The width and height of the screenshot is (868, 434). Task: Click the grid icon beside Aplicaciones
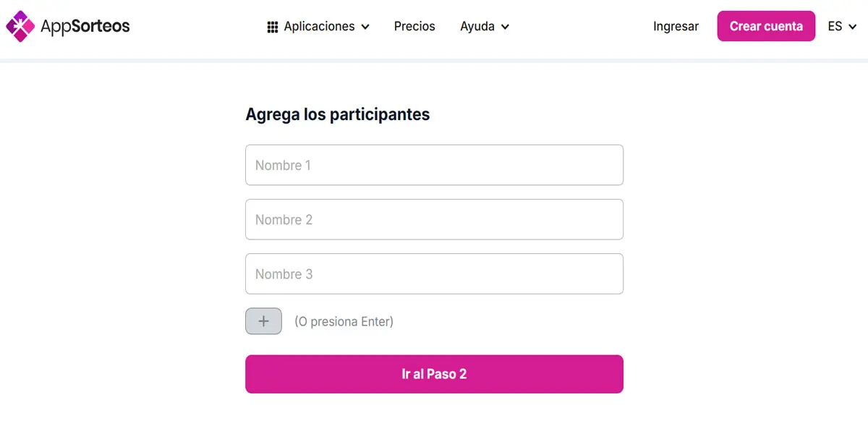[273, 26]
